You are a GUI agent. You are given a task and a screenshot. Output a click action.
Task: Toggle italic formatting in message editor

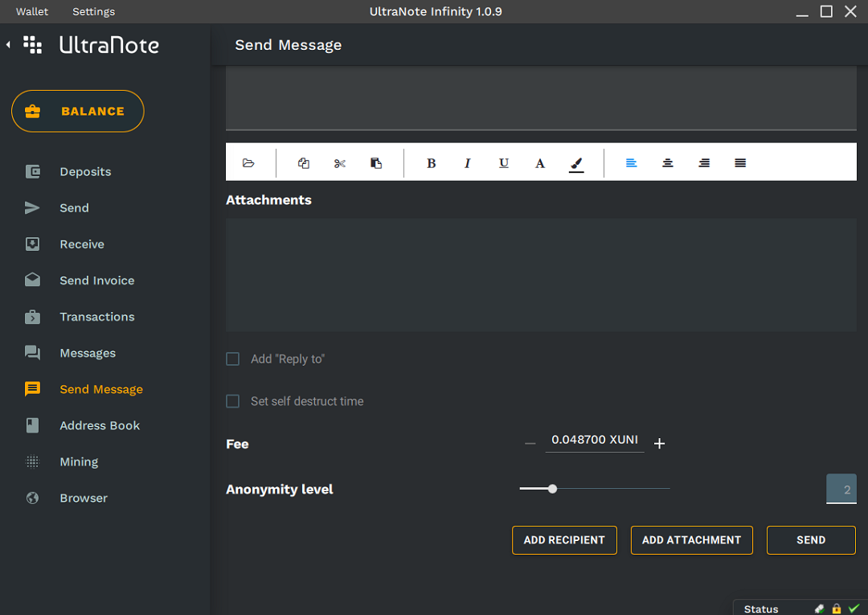467,162
